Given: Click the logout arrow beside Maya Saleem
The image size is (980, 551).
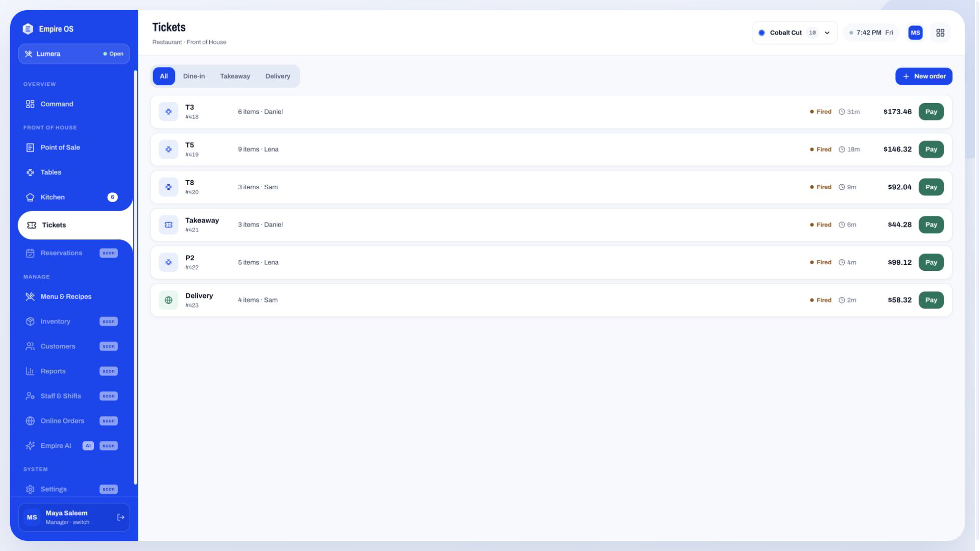Looking at the screenshot, I should pyautogui.click(x=120, y=517).
